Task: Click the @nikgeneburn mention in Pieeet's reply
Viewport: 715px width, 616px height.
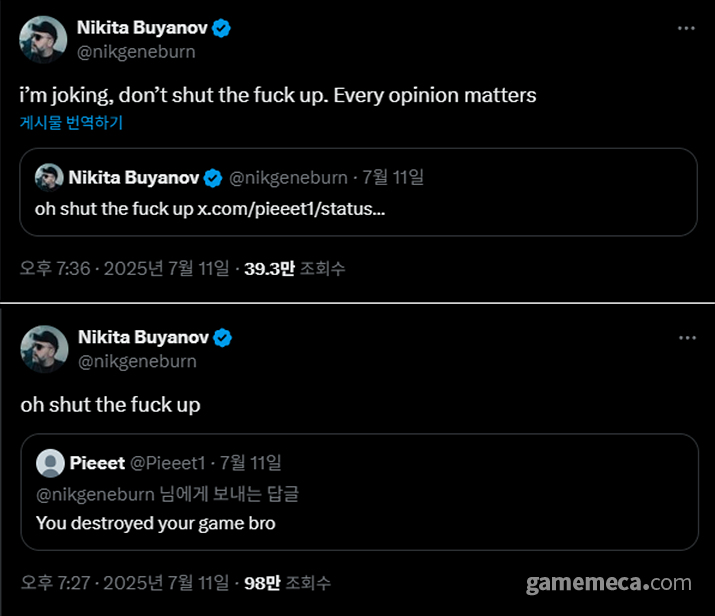Action: (x=95, y=493)
